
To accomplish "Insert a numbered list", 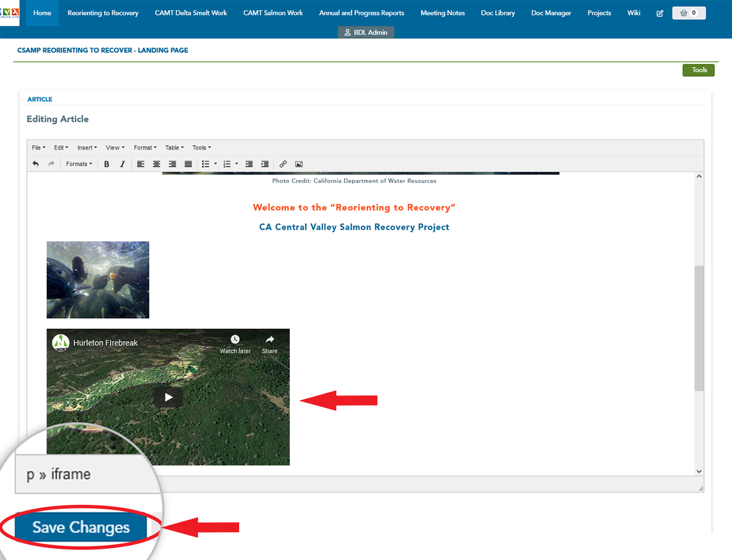I will pos(227,164).
